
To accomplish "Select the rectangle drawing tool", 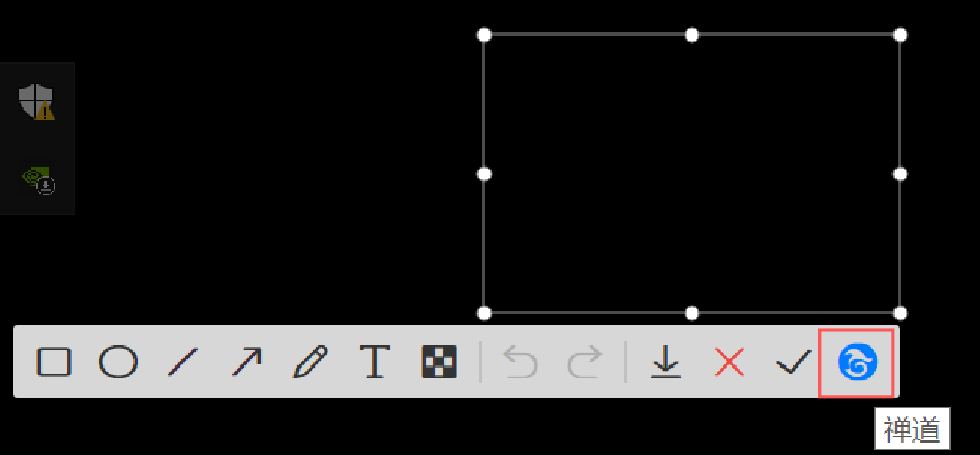I will pyautogui.click(x=54, y=362).
